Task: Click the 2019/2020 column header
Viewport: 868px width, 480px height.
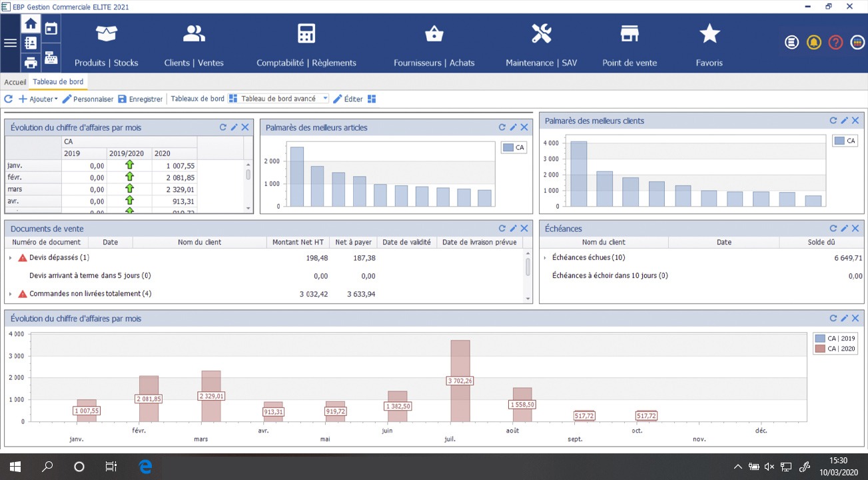Action: click(x=129, y=153)
